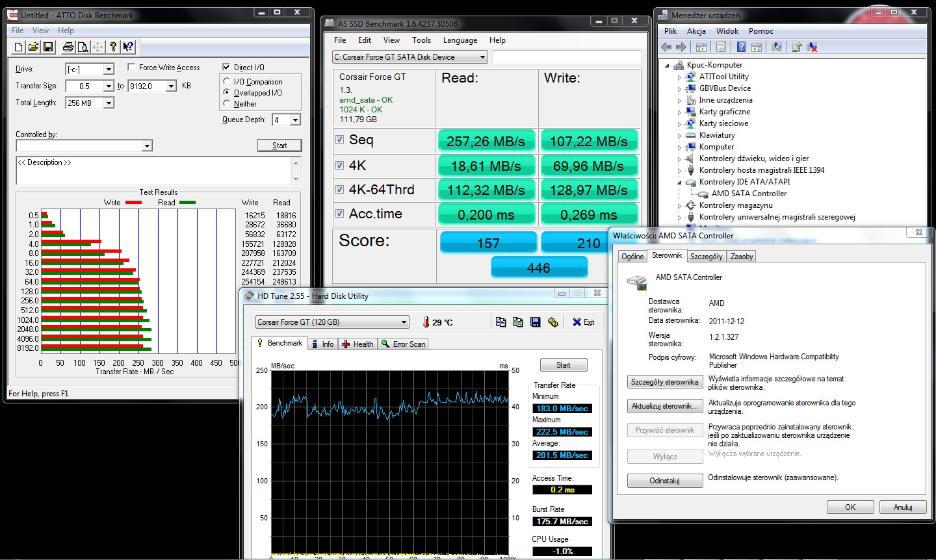This screenshot has width=936, height=560.
Task: Open the Akcja menu in Menedżer urządzeń
Action: 696,31
